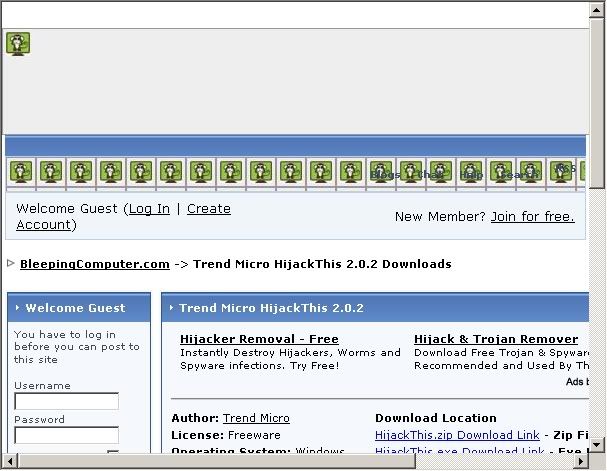607x471 pixels.
Task: Follow the Log In link
Action: pyautogui.click(x=149, y=209)
